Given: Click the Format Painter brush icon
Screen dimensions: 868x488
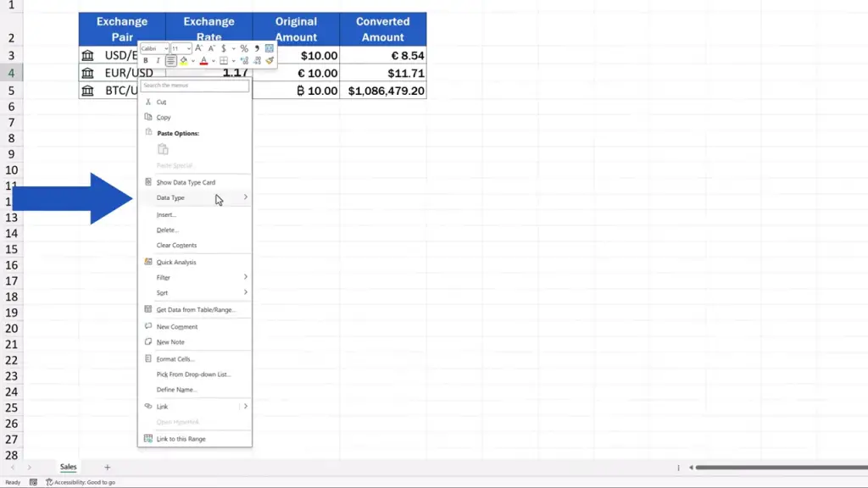Looking at the screenshot, I should click(270, 61).
